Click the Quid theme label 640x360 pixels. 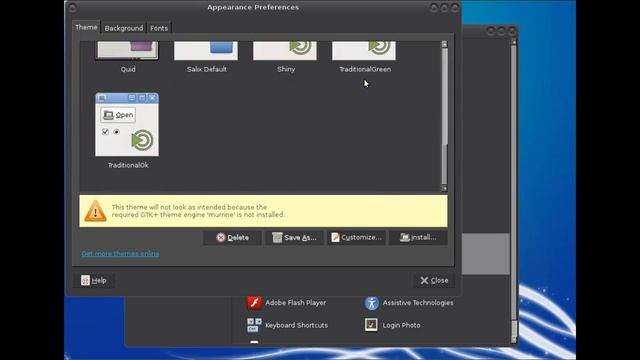[x=128, y=69]
